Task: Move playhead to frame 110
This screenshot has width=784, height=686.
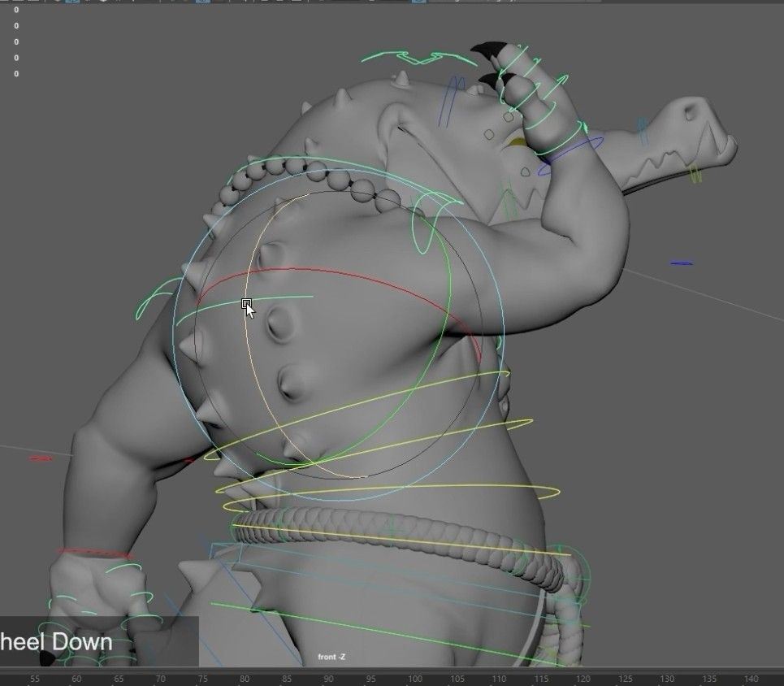Action: coord(499,679)
